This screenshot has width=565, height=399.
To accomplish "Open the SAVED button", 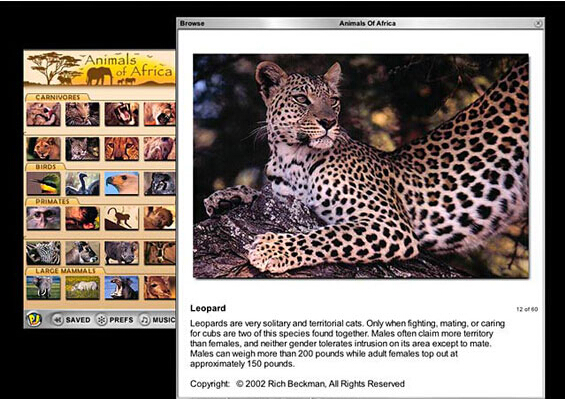I will pyautogui.click(x=72, y=320).
